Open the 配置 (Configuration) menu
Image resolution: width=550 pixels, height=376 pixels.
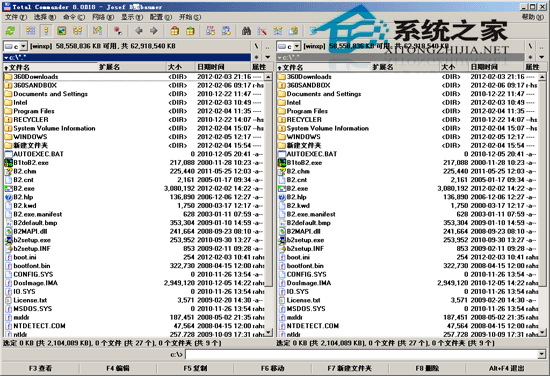click(161, 17)
